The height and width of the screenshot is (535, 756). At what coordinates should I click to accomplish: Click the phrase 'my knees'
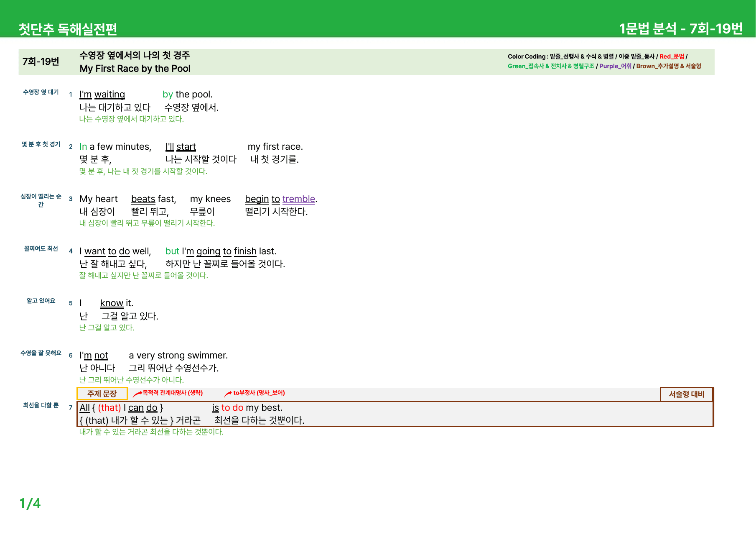[x=211, y=199]
